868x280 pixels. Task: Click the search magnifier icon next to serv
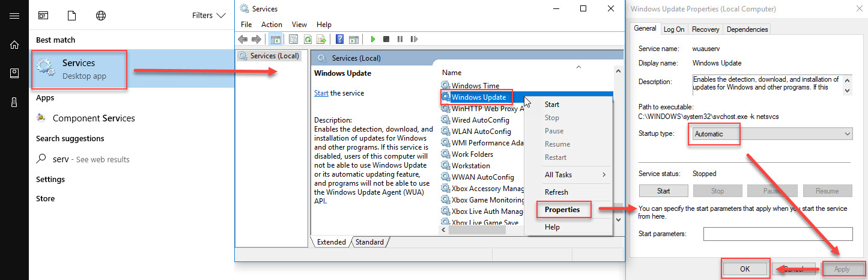pos(41,159)
